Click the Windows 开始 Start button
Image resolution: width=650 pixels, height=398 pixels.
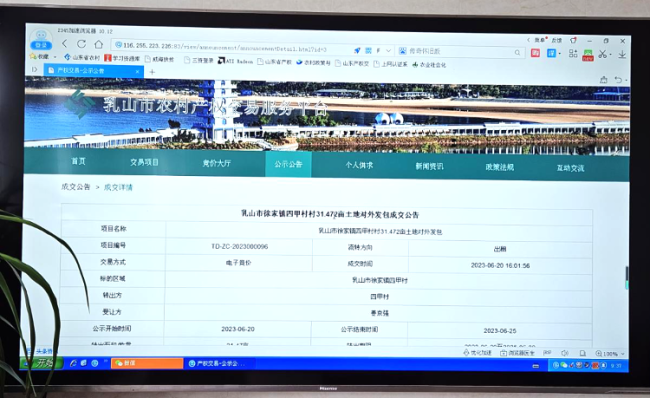pos(42,363)
